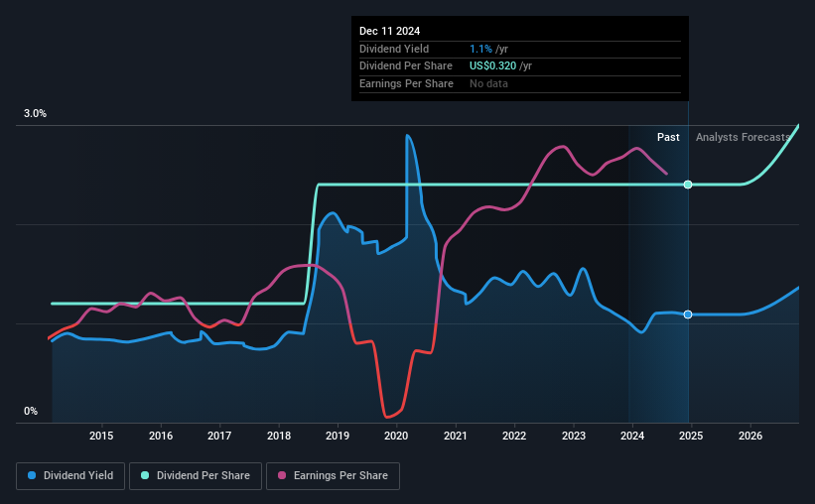The height and width of the screenshot is (504, 815).
Task: Click the Past region label
Action: tap(668, 137)
